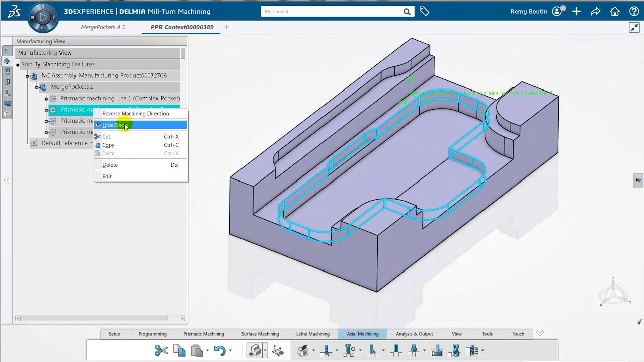Viewport: 644px width, 362px height.
Task: Expand the first Prismatic machining Complex Pocket node
Action: pos(46,99)
